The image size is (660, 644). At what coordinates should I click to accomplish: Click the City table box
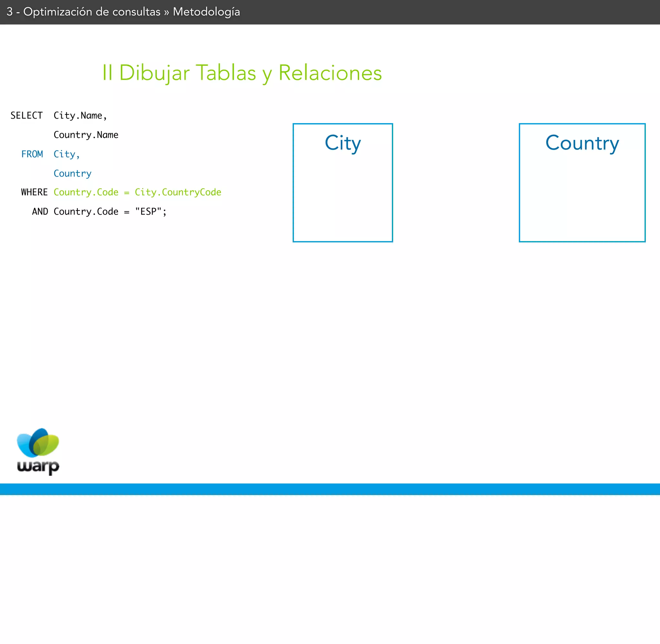coord(343,183)
